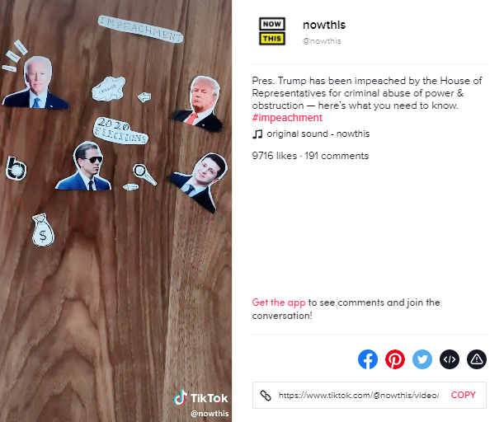
Task: Share the video on Facebook
Action: 368,359
